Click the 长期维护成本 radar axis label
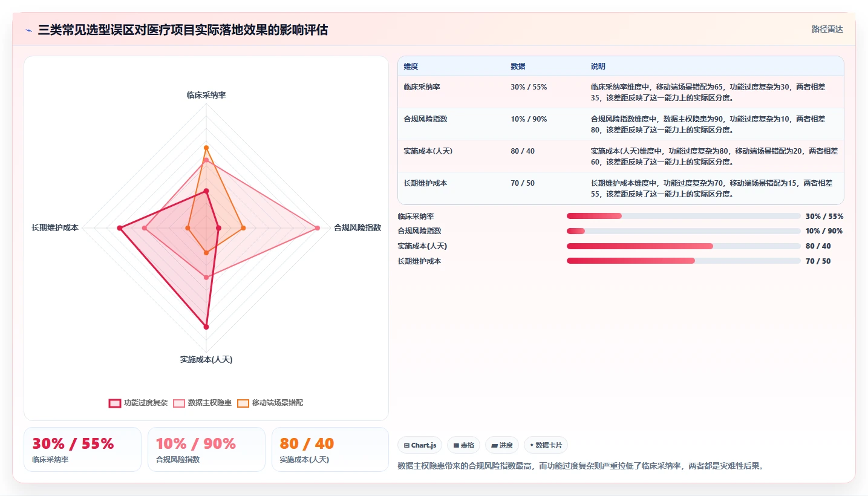868x496 pixels. point(55,227)
